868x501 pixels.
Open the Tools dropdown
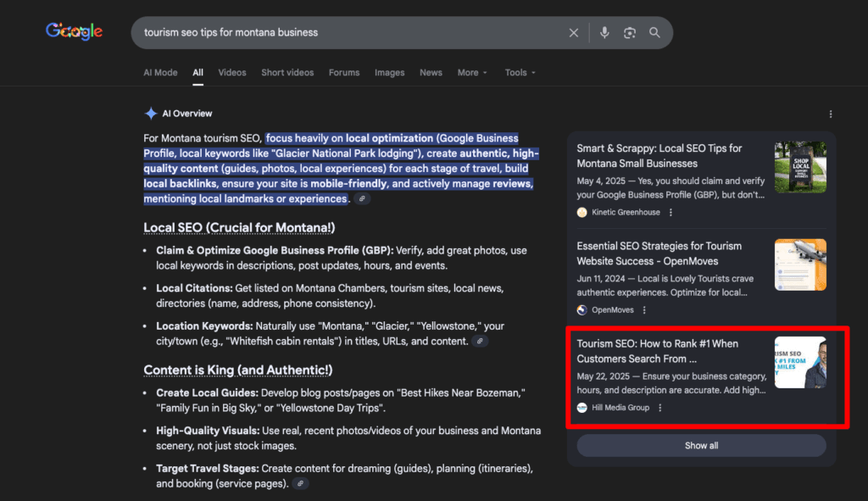[x=520, y=73]
